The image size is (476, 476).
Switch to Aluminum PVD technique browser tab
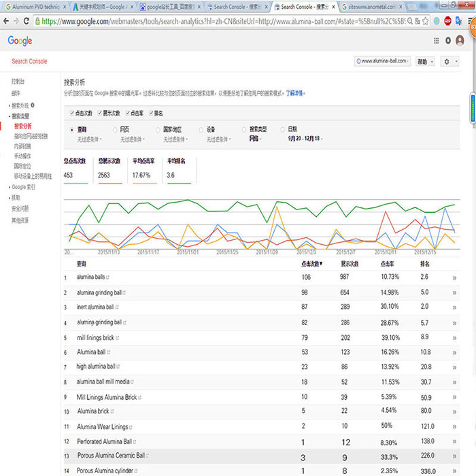tap(36, 7)
